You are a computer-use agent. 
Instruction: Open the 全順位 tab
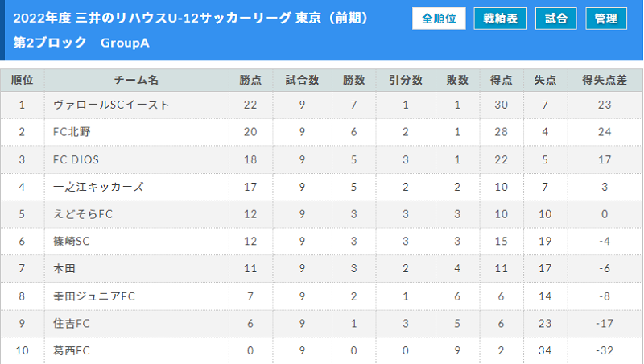point(439,19)
